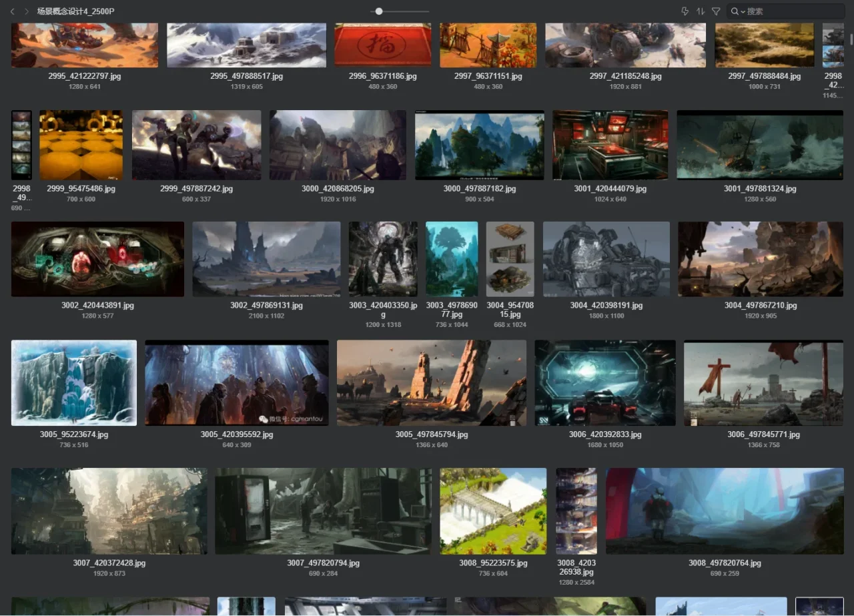854x616 pixels.
Task: Click dimensions label 1000 x 731
Action: (765, 87)
